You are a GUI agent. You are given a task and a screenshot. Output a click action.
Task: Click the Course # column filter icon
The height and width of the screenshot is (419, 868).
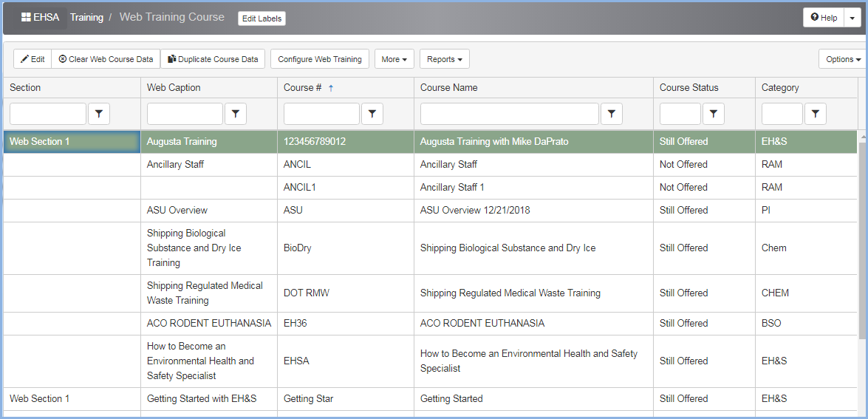click(x=372, y=114)
